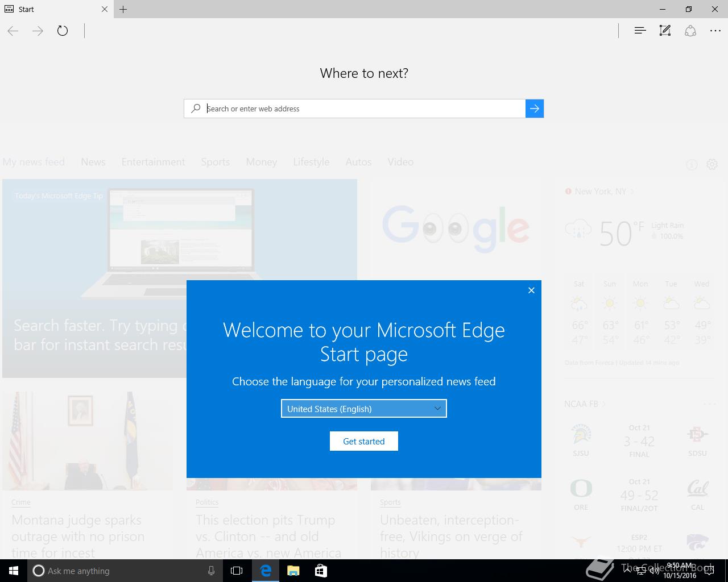This screenshot has height=582, width=728.
Task: Open the New York, NY weather location
Action: point(601,192)
